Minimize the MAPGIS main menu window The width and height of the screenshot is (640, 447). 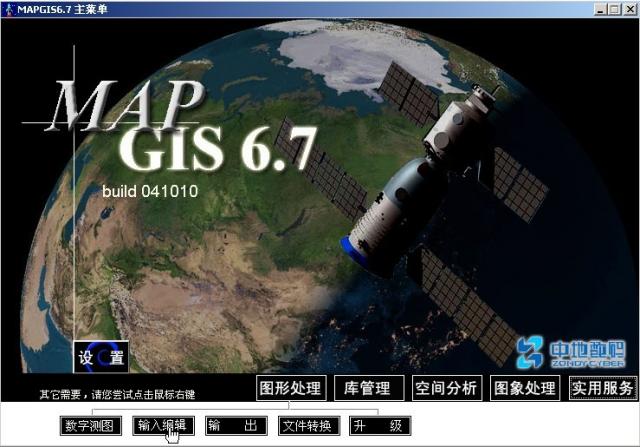[599, 9]
